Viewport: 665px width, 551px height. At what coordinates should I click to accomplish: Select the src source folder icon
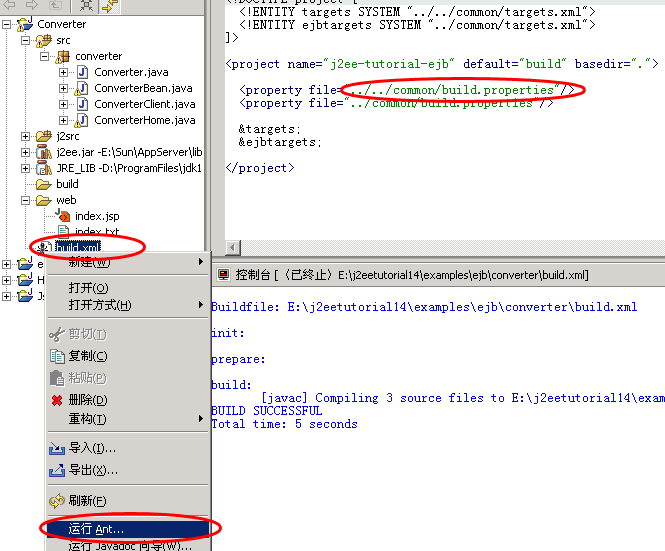(44, 40)
